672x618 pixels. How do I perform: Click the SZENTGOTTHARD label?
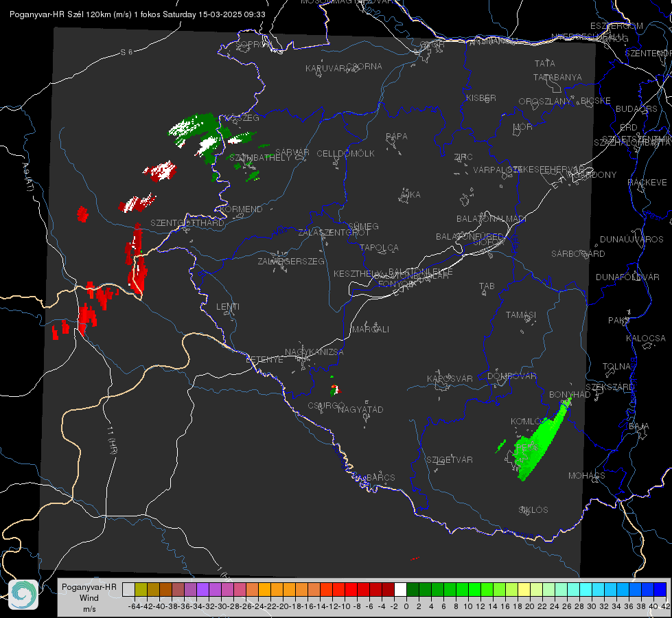tap(187, 223)
